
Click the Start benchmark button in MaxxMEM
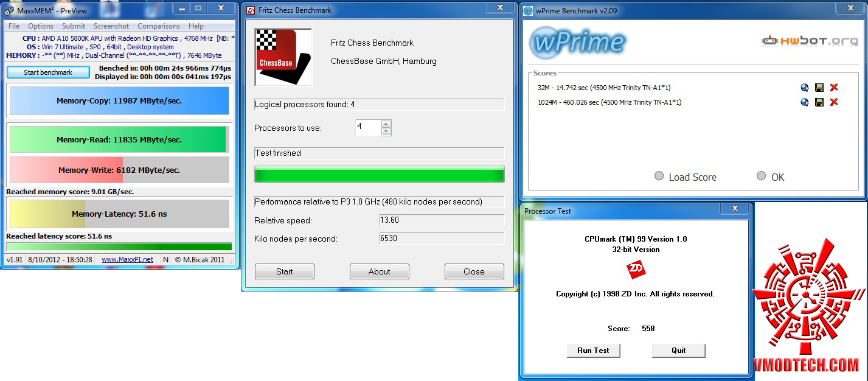point(48,72)
